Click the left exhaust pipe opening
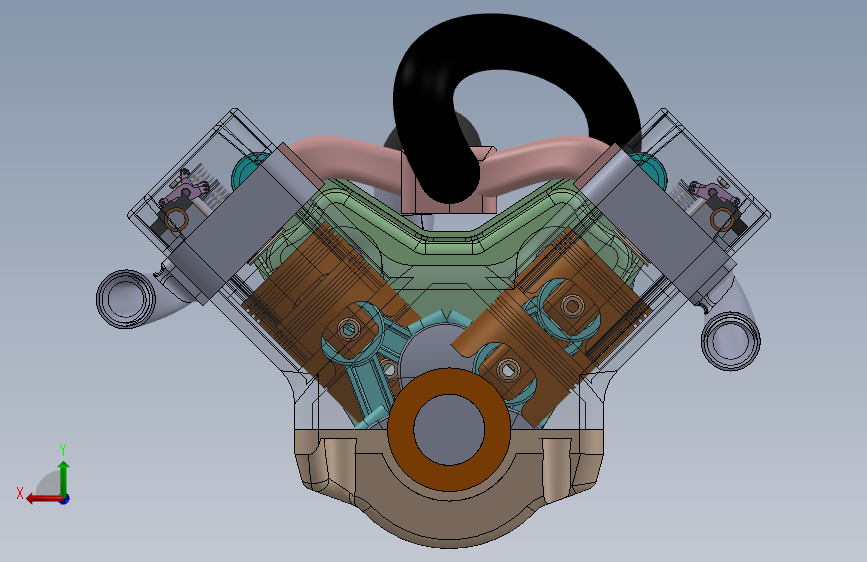The width and height of the screenshot is (867, 562). (126, 299)
